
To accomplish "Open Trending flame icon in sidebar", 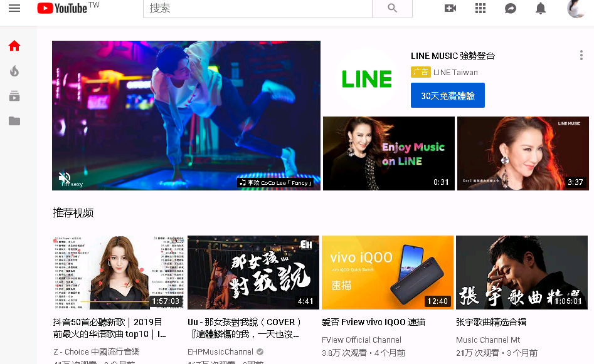I will [14, 71].
